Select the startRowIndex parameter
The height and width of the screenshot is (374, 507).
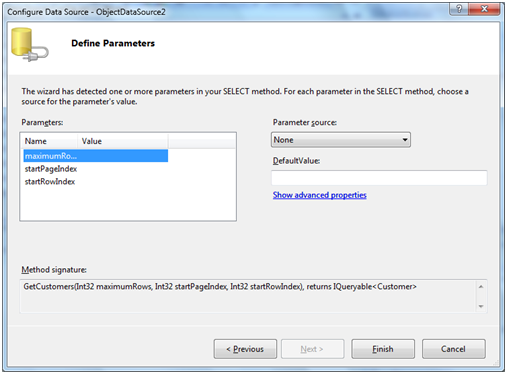coord(50,182)
